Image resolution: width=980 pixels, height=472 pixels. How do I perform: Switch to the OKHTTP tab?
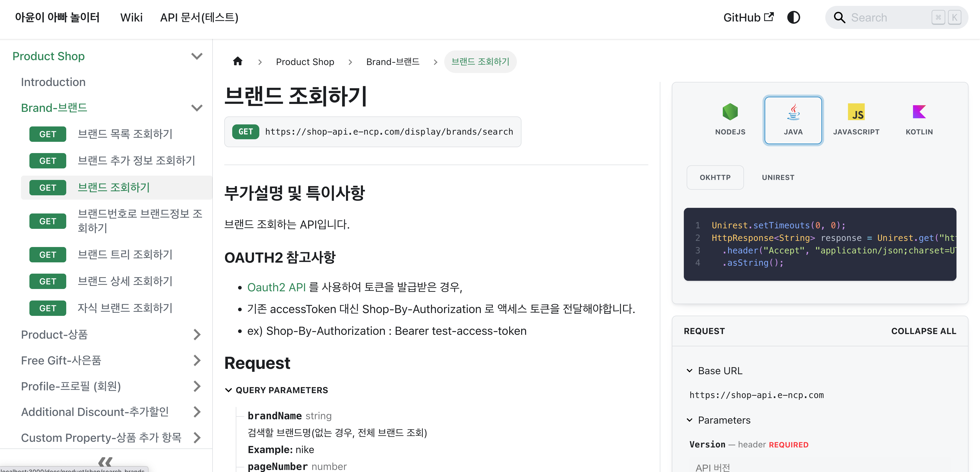click(715, 177)
